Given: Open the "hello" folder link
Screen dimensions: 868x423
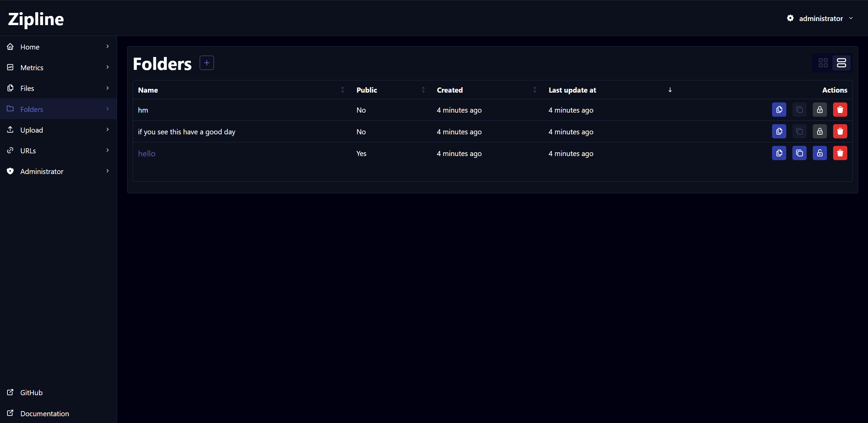Looking at the screenshot, I should point(146,153).
